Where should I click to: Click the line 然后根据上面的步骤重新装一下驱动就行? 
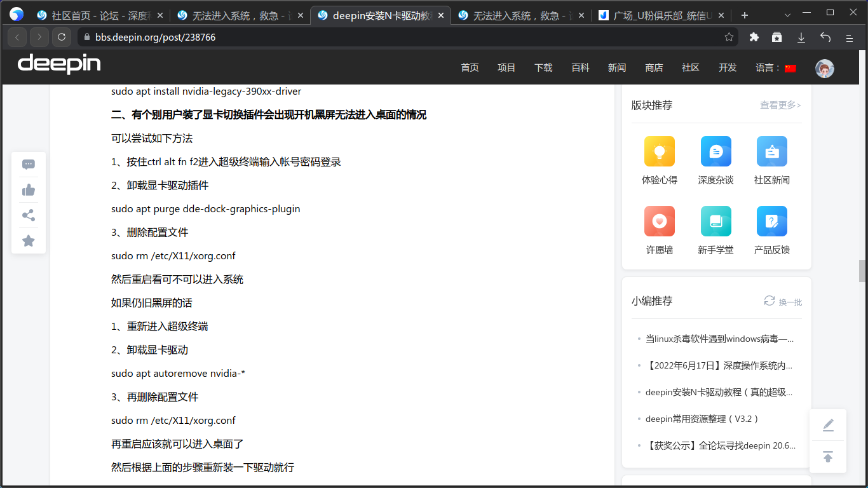[x=203, y=468]
